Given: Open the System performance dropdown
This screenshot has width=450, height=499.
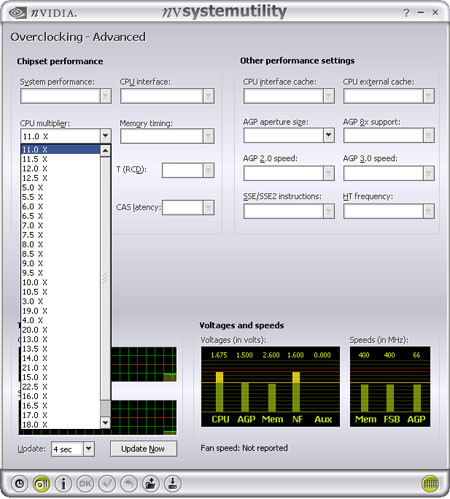Looking at the screenshot, I should [x=65, y=96].
